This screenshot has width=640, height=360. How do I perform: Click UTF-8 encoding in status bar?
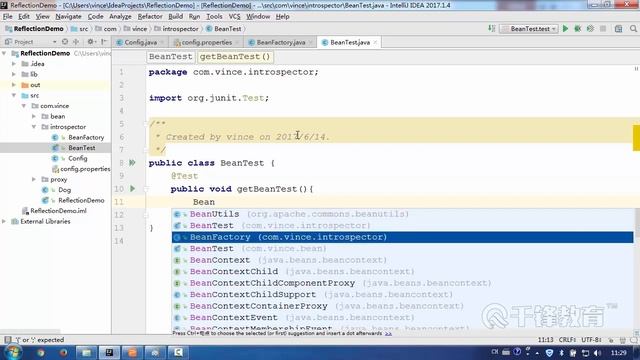point(591,340)
